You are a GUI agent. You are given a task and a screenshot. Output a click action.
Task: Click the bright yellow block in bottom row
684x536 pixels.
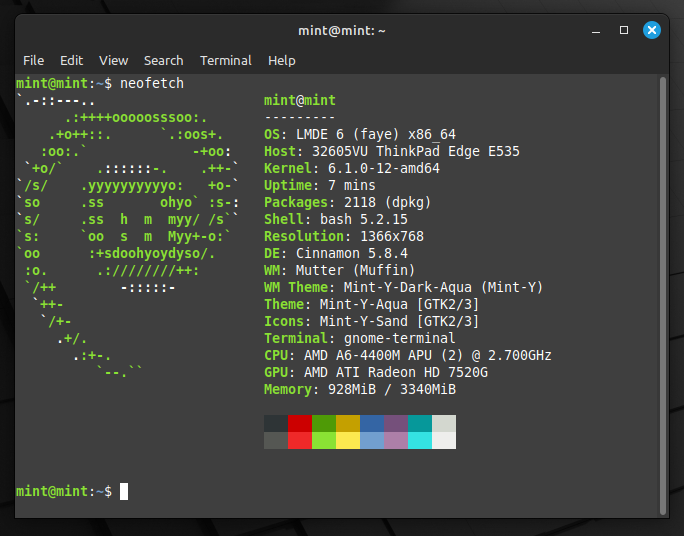pyautogui.click(x=348, y=440)
